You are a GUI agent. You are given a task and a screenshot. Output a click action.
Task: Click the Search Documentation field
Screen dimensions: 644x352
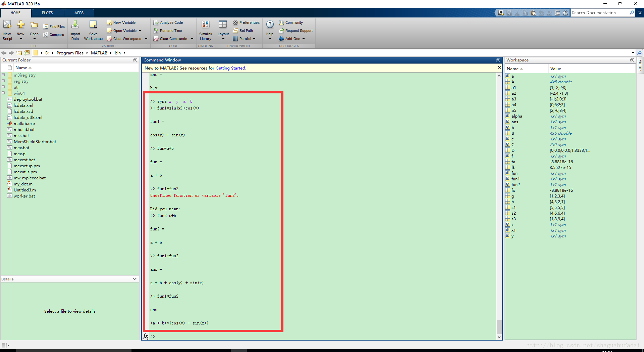click(600, 13)
